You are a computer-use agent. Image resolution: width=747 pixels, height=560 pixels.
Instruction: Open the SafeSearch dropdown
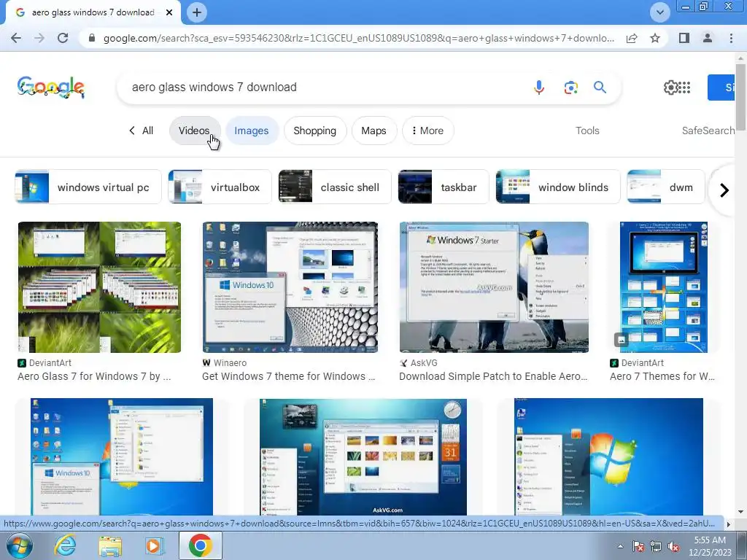708,131
